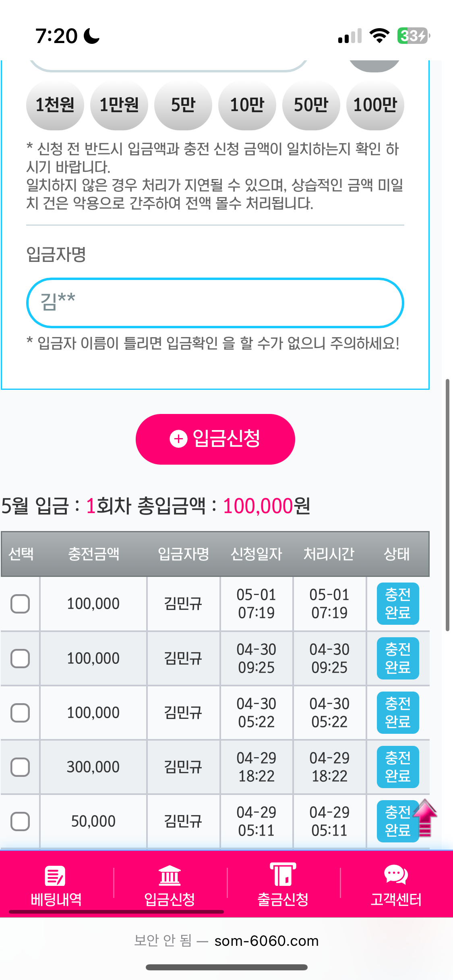This screenshot has height=980, width=453.
Task: Check the 04-30 05:22 deposit row
Action: 20,713
